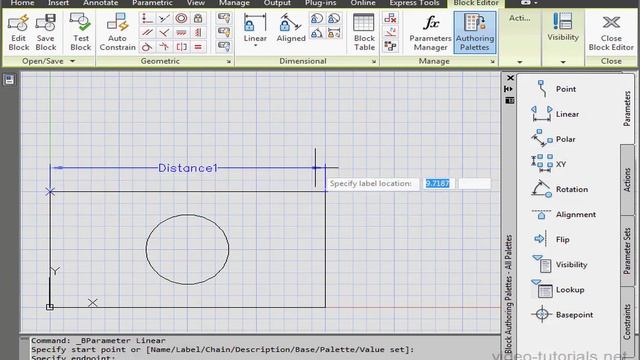Image resolution: width=640 pixels, height=360 pixels.
Task: Open the Linear constraint dropdown arrow
Action: (255, 46)
